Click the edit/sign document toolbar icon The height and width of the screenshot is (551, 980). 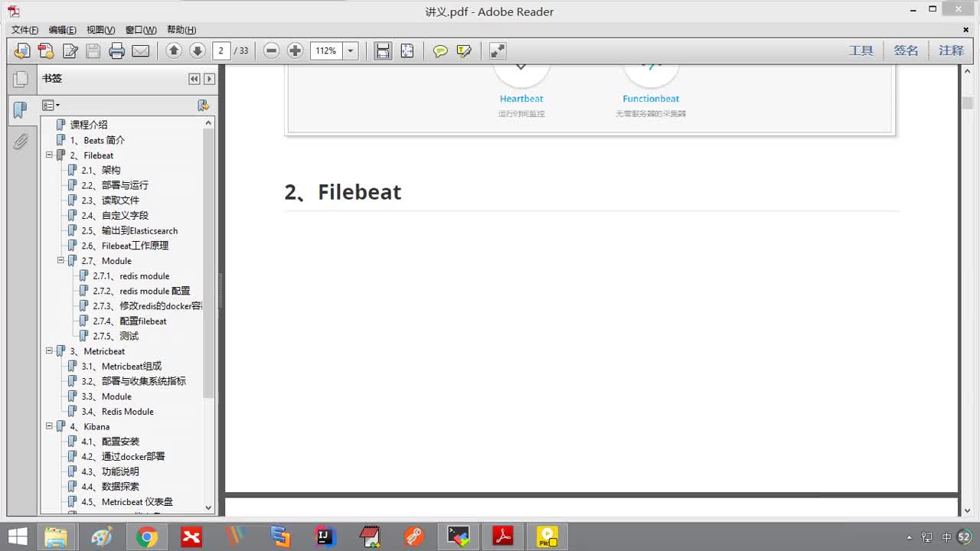click(70, 51)
